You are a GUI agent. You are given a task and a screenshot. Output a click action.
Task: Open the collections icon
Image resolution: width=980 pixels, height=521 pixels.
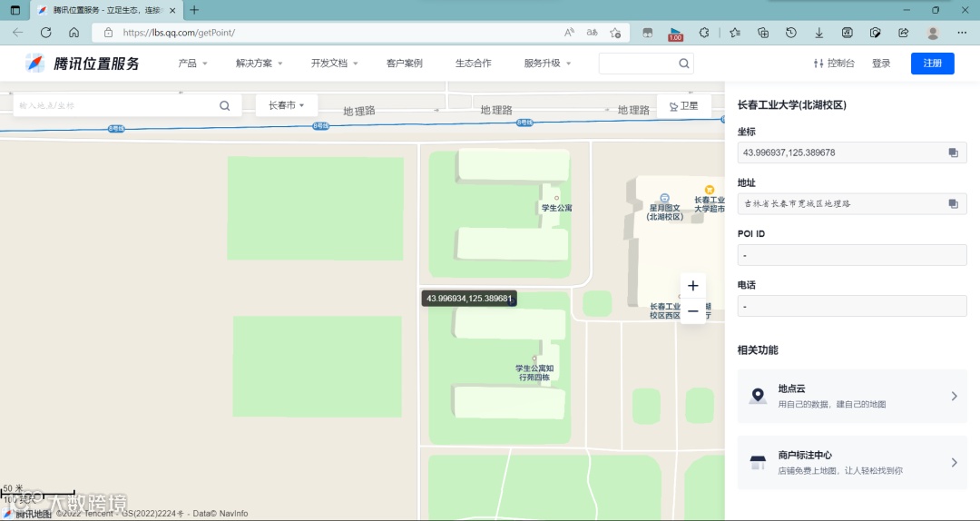tap(762, 33)
